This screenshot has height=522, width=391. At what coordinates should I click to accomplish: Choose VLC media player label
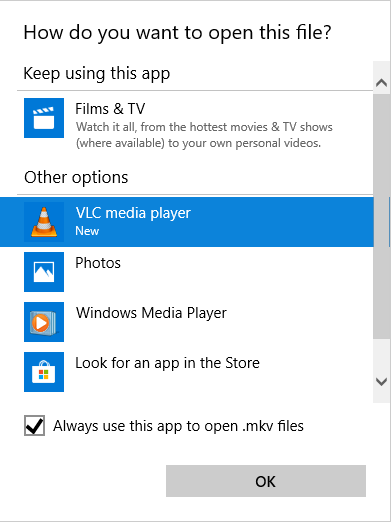point(133,213)
